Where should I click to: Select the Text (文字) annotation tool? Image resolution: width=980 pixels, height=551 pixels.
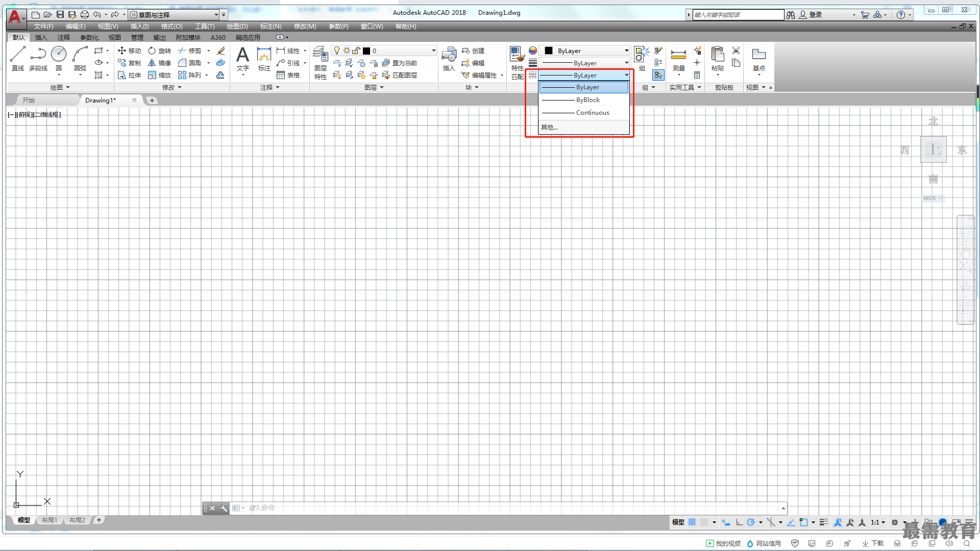243,58
